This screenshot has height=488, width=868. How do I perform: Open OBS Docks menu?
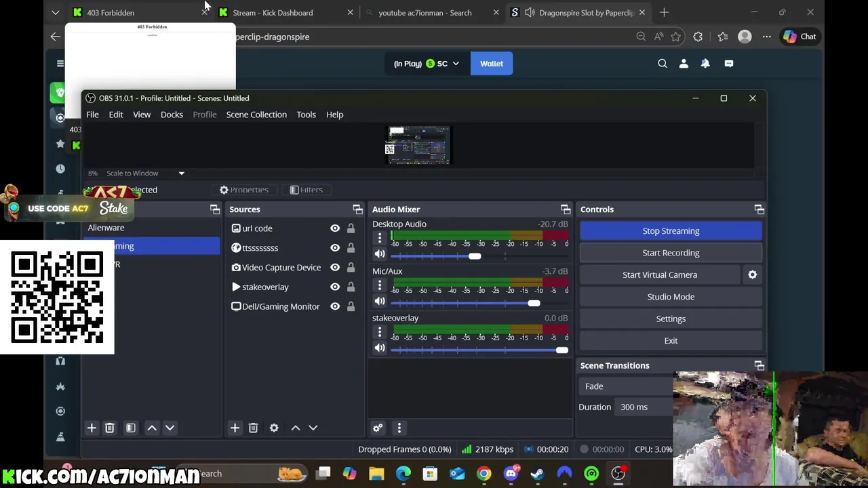(172, 115)
